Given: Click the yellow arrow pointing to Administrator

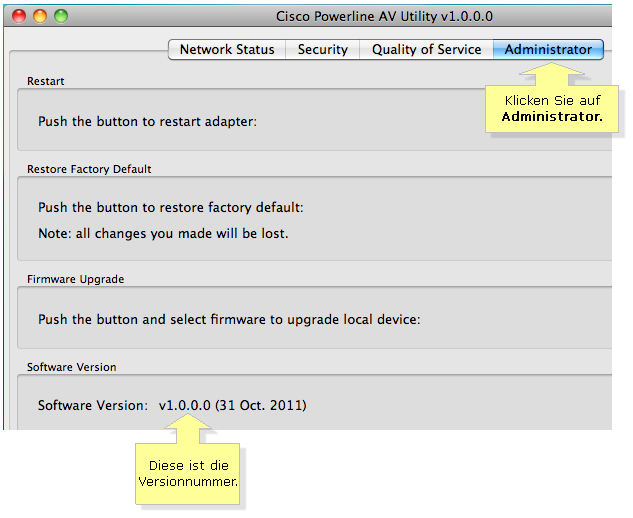Looking at the screenshot, I should 552,74.
